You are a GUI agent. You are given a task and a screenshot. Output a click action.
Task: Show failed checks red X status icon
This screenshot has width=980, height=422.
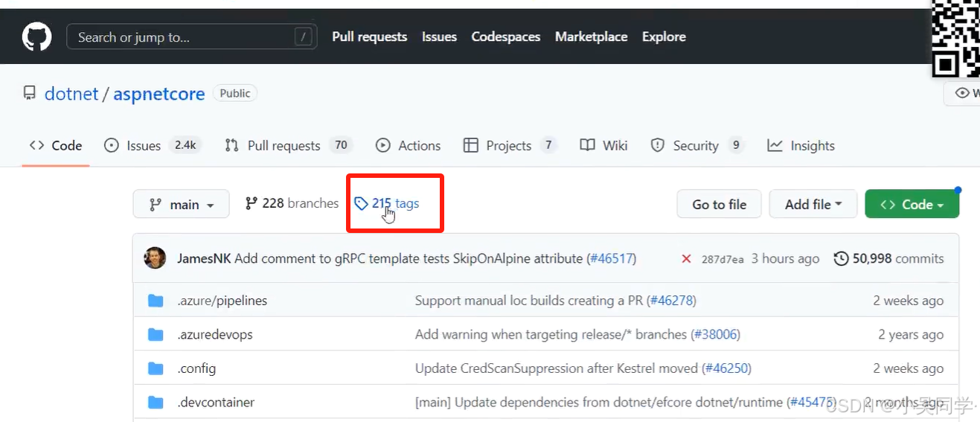point(686,259)
